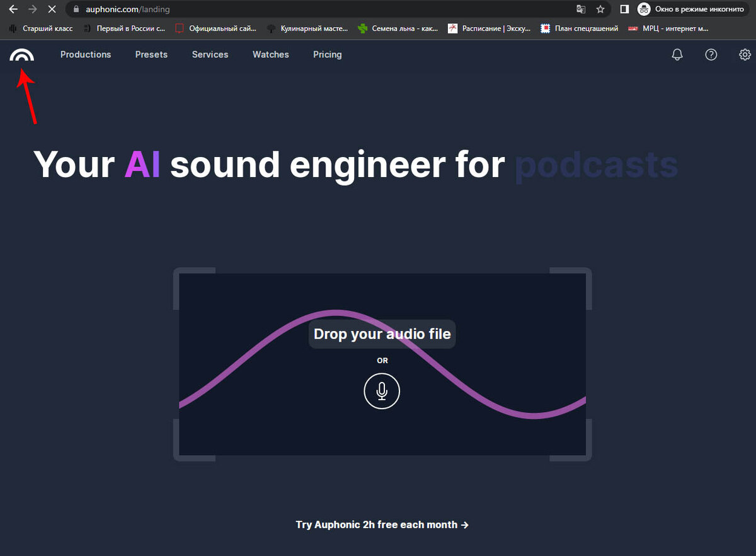Image resolution: width=756 pixels, height=556 pixels.
Task: Go back with the browser back arrow
Action: [13, 9]
